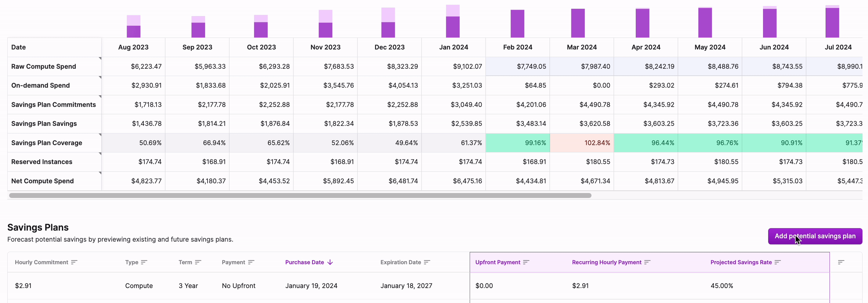Sort by Projected Savings Rate header
868x303 pixels.
pos(741,262)
